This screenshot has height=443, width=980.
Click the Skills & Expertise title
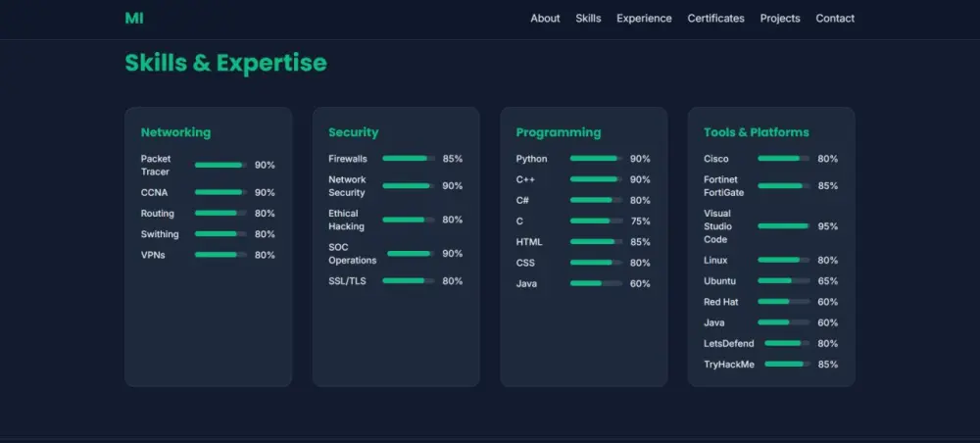click(225, 63)
